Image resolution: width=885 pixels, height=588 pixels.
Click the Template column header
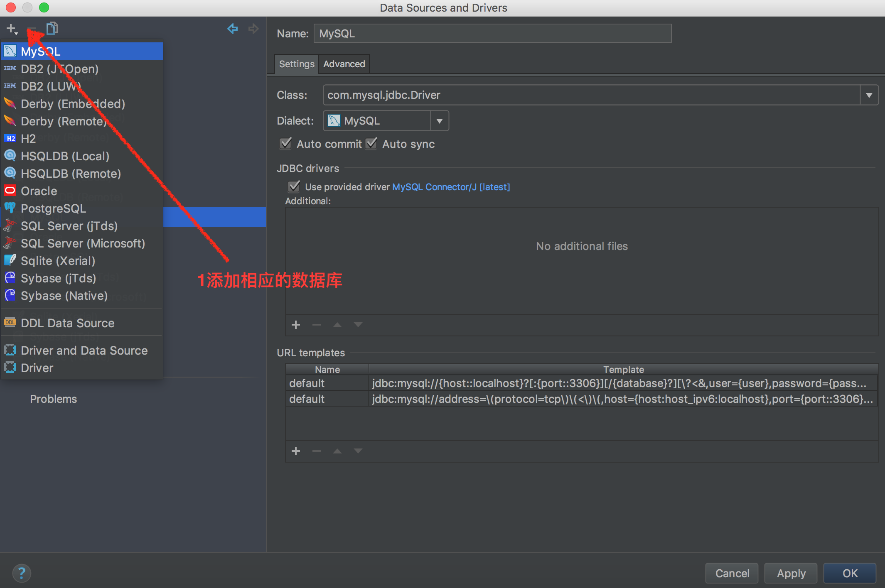click(x=623, y=369)
